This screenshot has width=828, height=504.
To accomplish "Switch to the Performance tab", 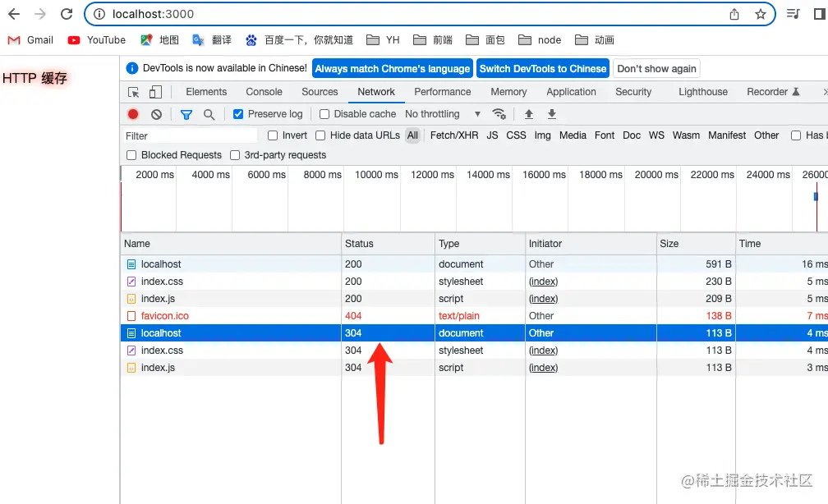I will 443,92.
